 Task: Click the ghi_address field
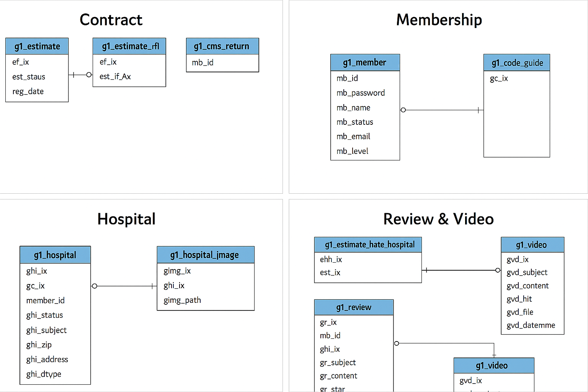[47, 359]
